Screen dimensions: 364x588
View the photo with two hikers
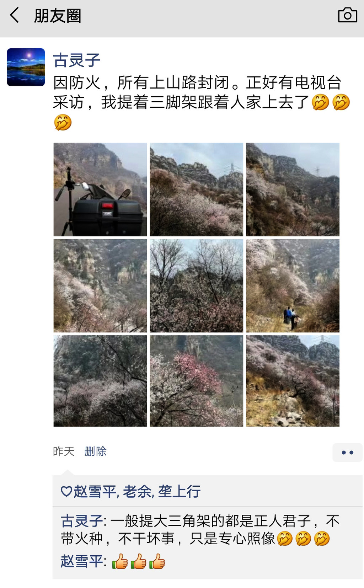[x=293, y=286]
